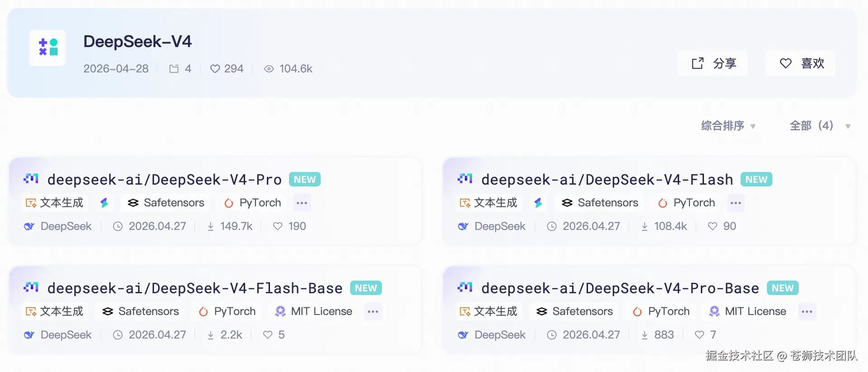Open the 综合排序 sort dropdown

728,126
